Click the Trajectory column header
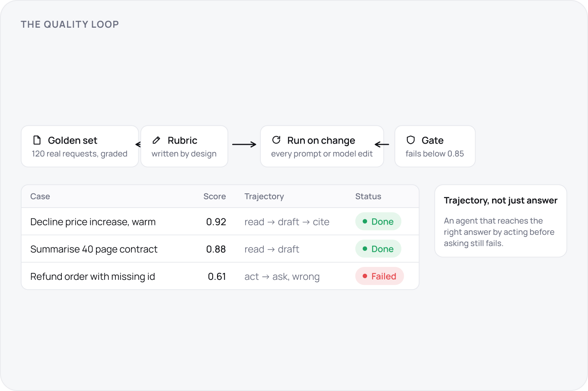588x391 pixels. 264,196
